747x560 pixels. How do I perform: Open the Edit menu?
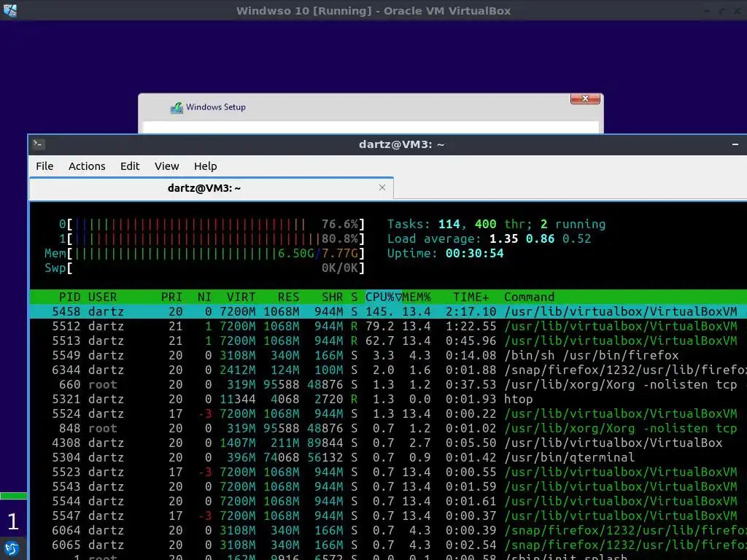[130, 166]
